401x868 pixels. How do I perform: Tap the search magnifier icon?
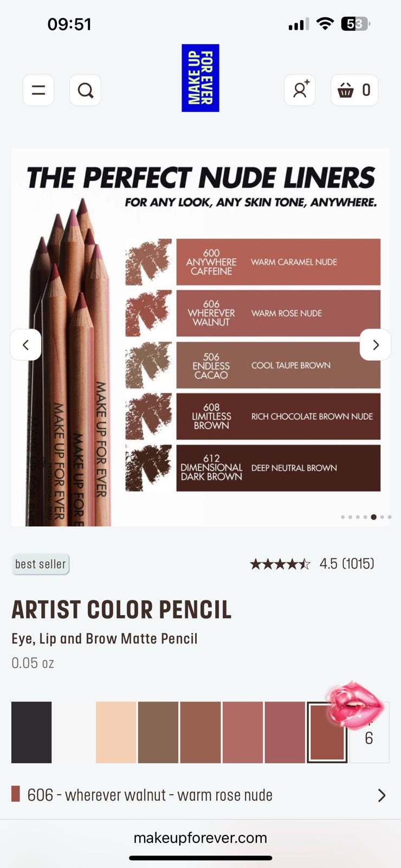click(85, 90)
